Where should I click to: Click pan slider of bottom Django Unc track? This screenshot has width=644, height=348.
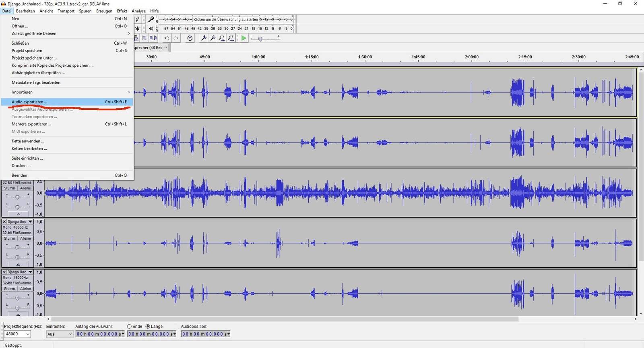(x=17, y=307)
